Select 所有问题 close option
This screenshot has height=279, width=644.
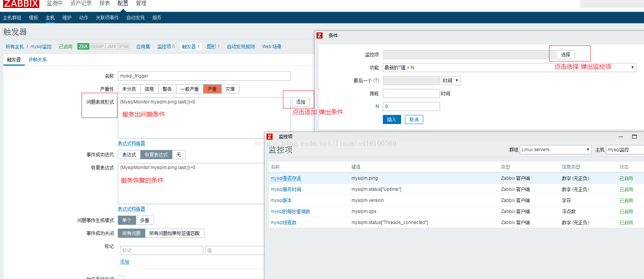click(x=132, y=233)
